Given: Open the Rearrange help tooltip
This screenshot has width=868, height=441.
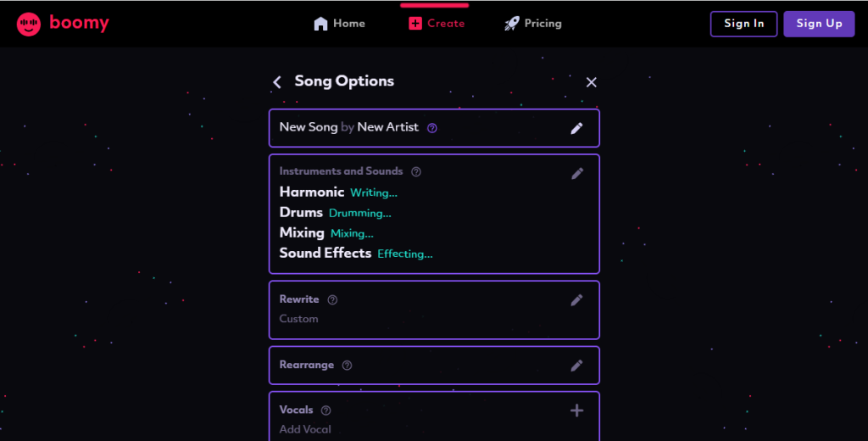Looking at the screenshot, I should (347, 366).
